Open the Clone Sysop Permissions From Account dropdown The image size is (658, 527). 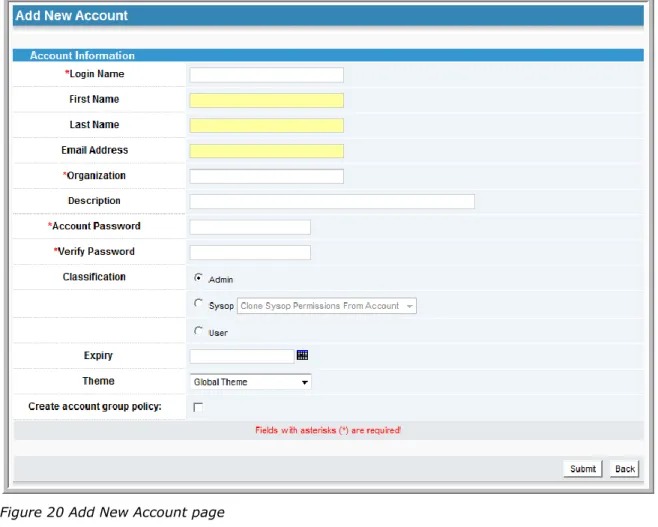click(326, 306)
